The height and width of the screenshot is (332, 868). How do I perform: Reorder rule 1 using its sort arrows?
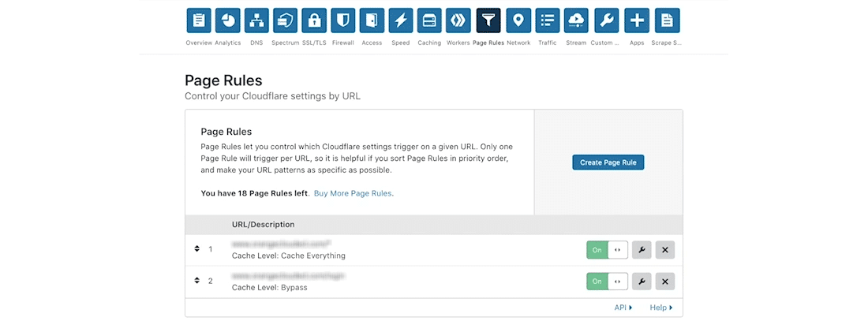pos(196,249)
